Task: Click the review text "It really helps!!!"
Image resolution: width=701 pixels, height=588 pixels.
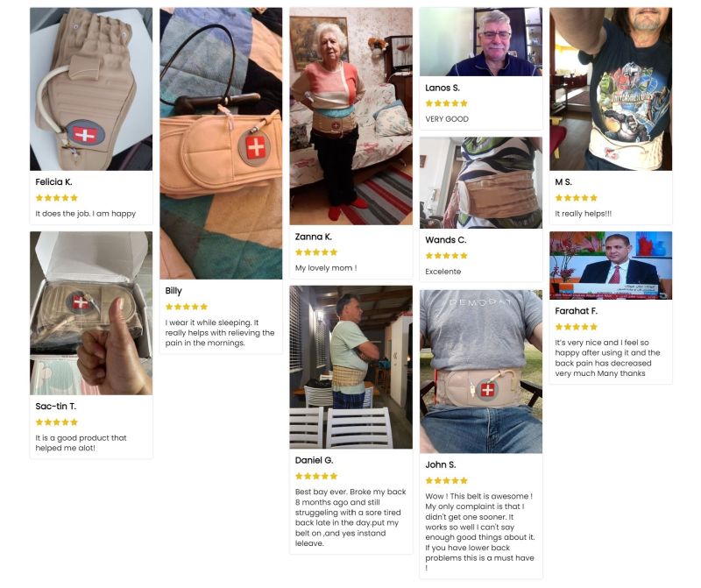Action: [x=583, y=214]
